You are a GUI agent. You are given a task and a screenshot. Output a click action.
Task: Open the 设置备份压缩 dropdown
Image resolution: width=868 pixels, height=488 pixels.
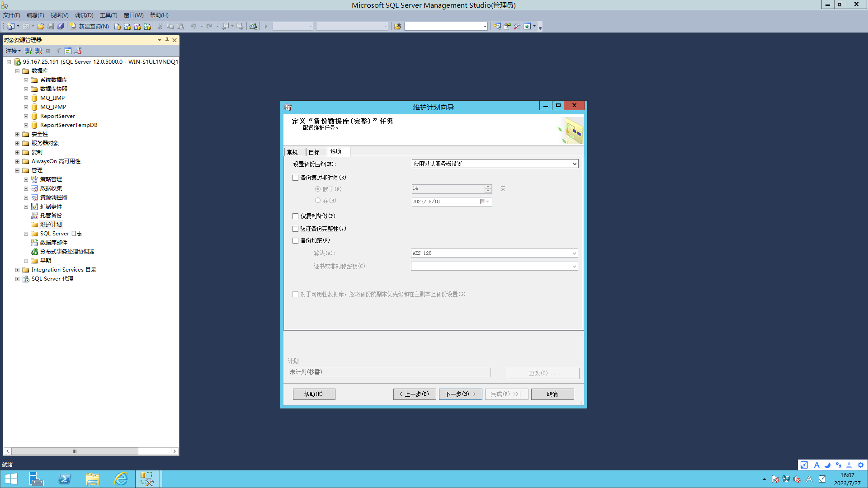[495, 164]
